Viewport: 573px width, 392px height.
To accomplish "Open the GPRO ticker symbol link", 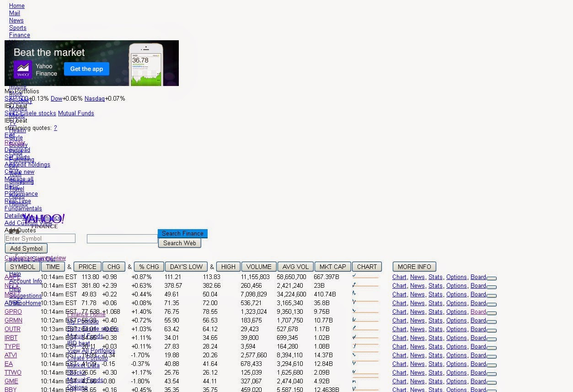I will [13, 312].
